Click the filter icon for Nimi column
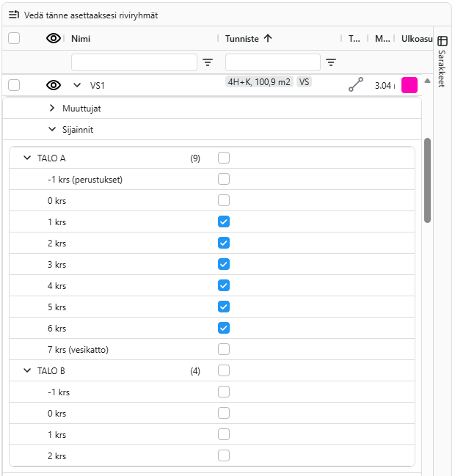The image size is (455, 476). (x=208, y=62)
